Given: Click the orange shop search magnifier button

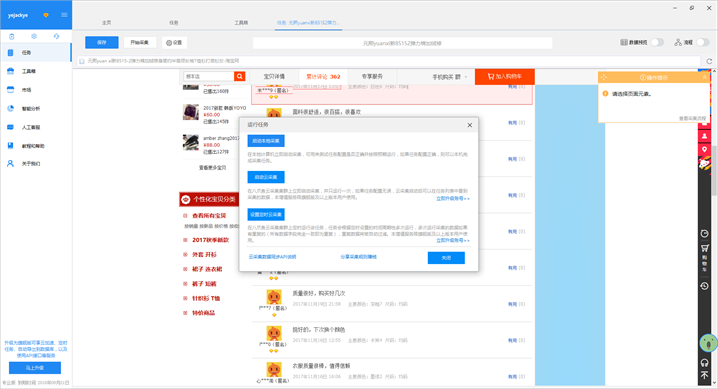Looking at the screenshot, I should 239,76.
